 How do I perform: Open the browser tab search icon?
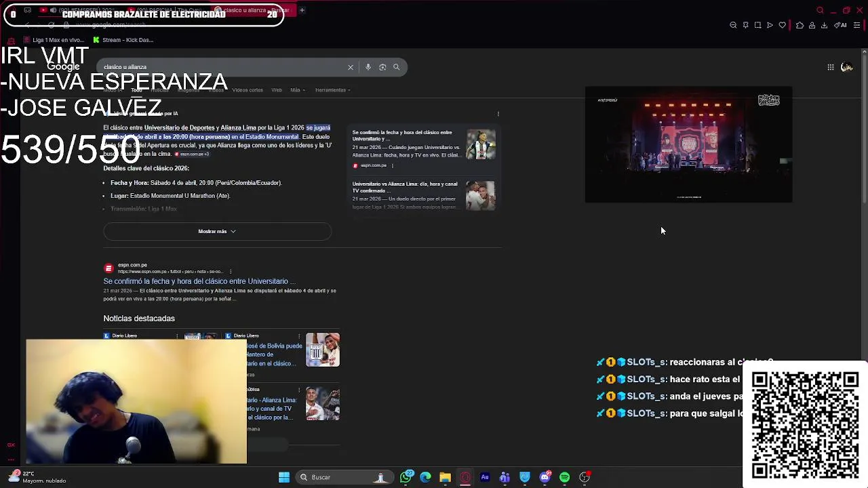tap(820, 10)
